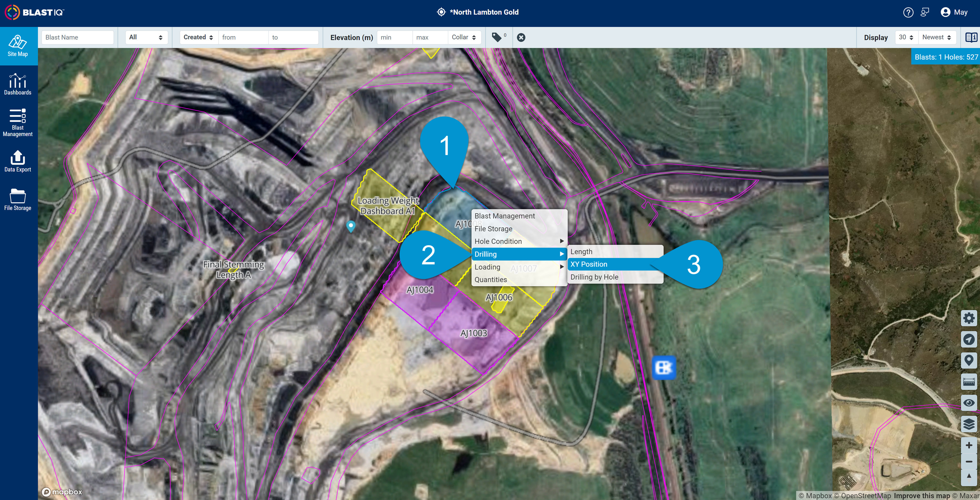980x500 pixels.
Task: Click the AJ1006 blast polygon label
Action: (499, 298)
